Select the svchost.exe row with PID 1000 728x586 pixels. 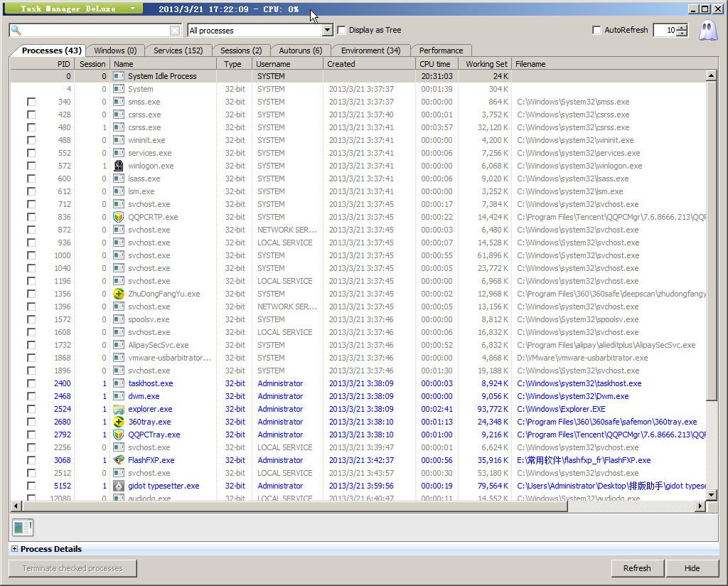point(358,255)
